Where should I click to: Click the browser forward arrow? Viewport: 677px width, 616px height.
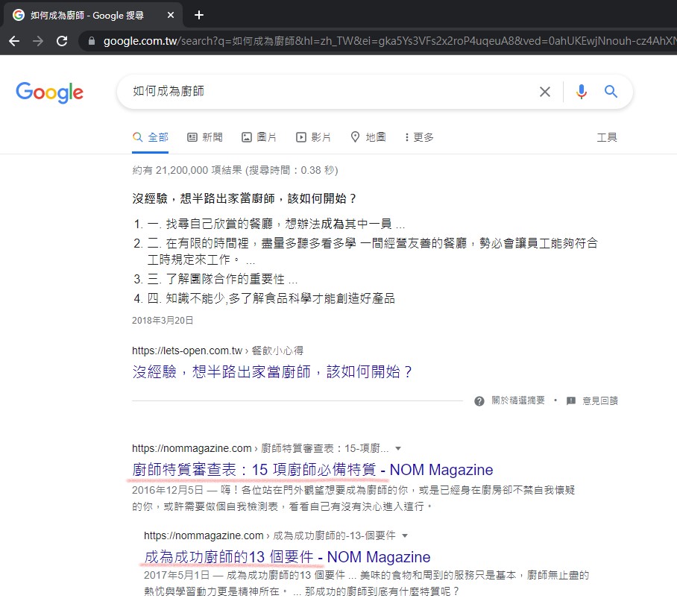38,41
